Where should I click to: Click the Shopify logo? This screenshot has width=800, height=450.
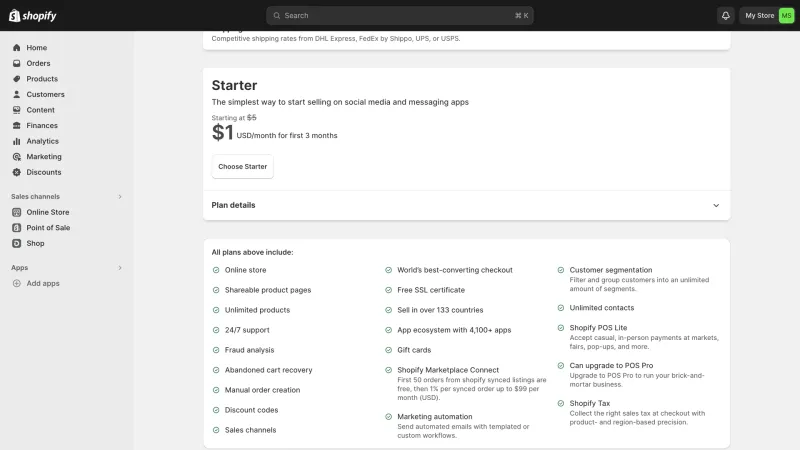(33, 15)
